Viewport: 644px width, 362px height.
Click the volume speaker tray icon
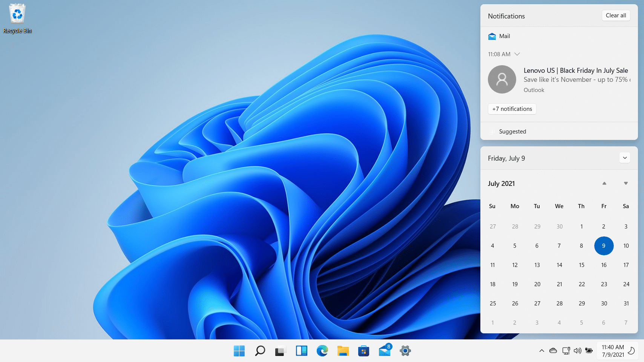pos(577,351)
